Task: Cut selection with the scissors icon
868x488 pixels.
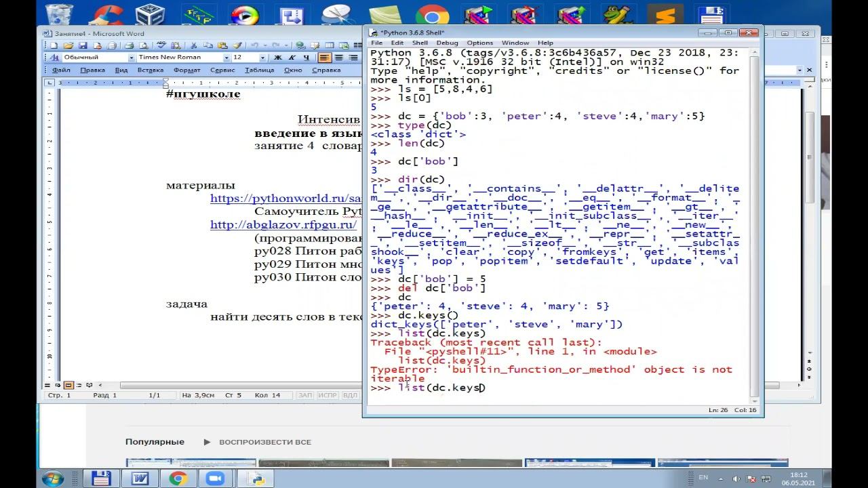Action: pos(194,45)
